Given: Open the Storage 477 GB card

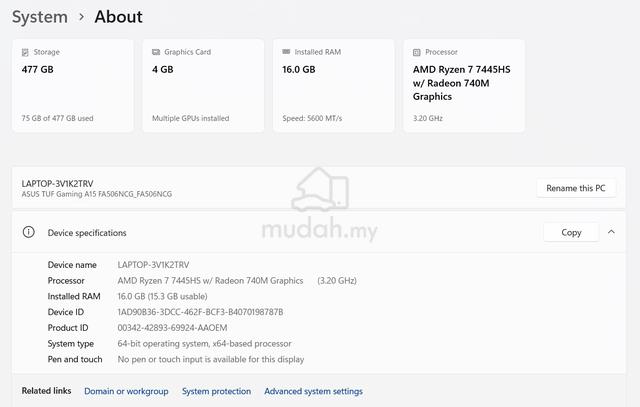Looking at the screenshot, I should coord(73,86).
